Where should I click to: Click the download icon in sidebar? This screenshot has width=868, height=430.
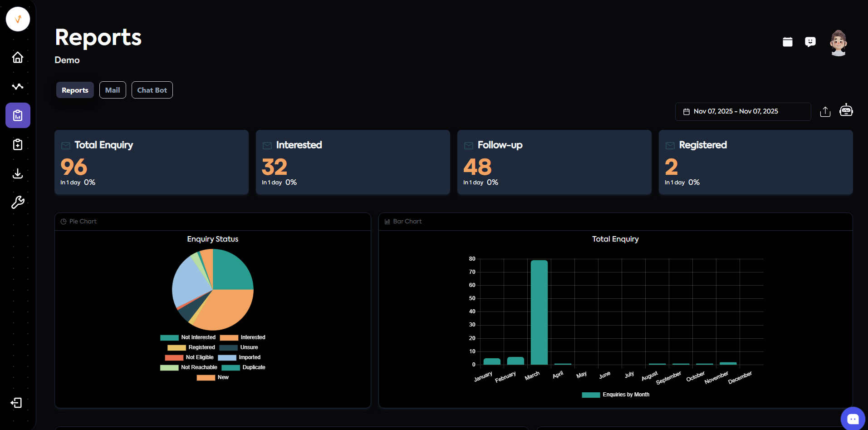pyautogui.click(x=18, y=173)
